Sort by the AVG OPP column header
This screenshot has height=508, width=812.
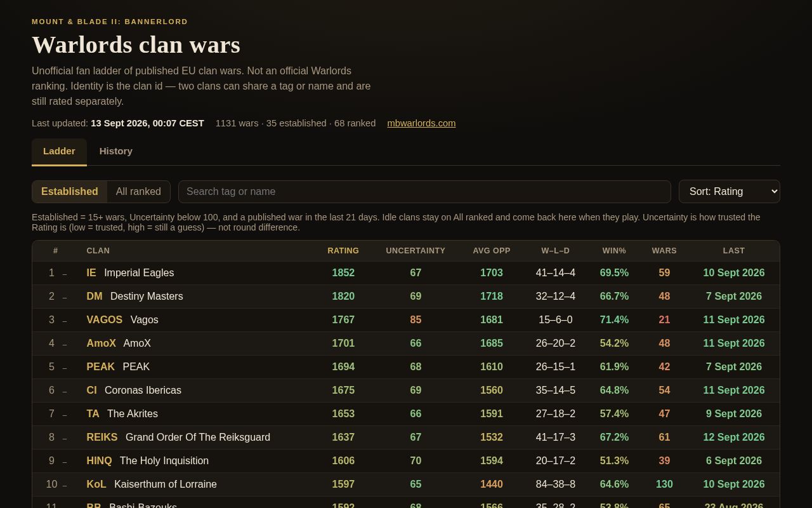click(x=492, y=251)
